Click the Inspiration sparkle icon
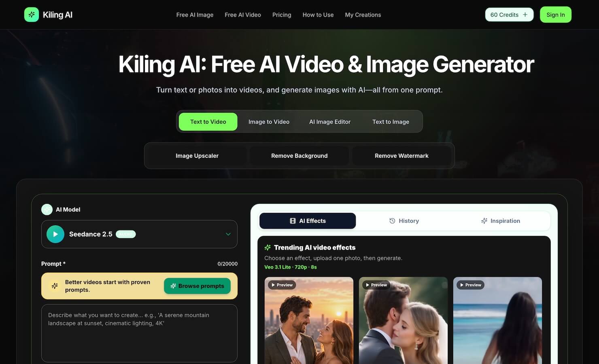The image size is (599, 364). tap(484, 221)
